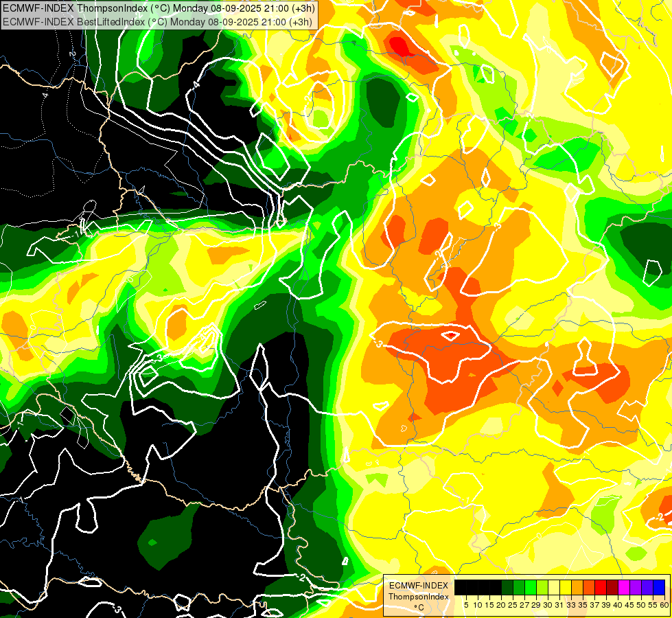Select the bright red legend swatch (37-39)

(x=601, y=588)
